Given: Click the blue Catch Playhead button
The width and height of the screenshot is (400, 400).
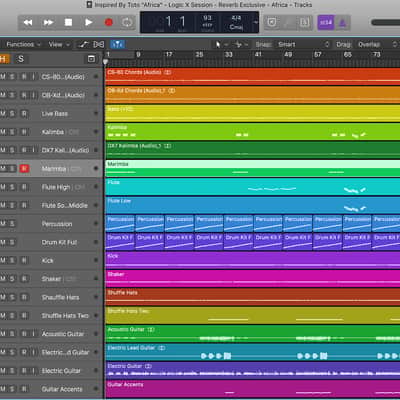Looking at the screenshot, I should (117, 44).
